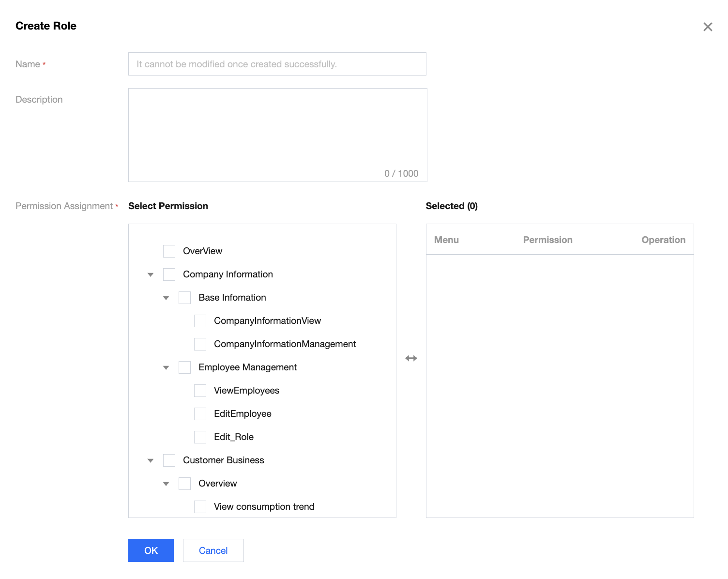Screen dimensions: 728x579
Task: Click the Permission column header
Action: pyautogui.click(x=547, y=240)
